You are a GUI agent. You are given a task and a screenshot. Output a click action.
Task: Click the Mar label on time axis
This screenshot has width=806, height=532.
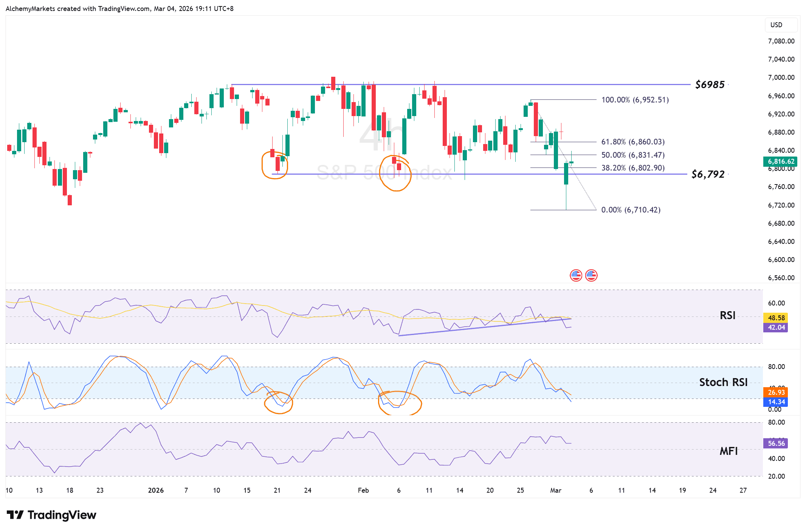coord(555,490)
